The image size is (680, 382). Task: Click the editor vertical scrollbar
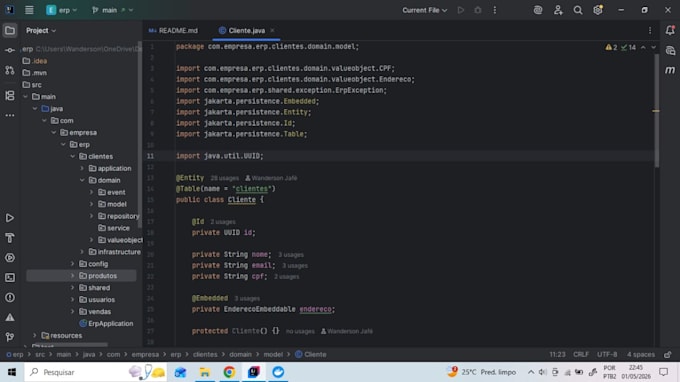[657, 111]
